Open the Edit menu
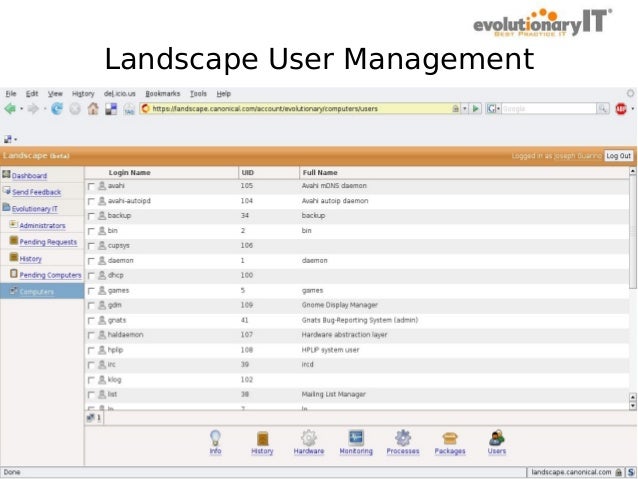638x479 pixels. pos(32,94)
